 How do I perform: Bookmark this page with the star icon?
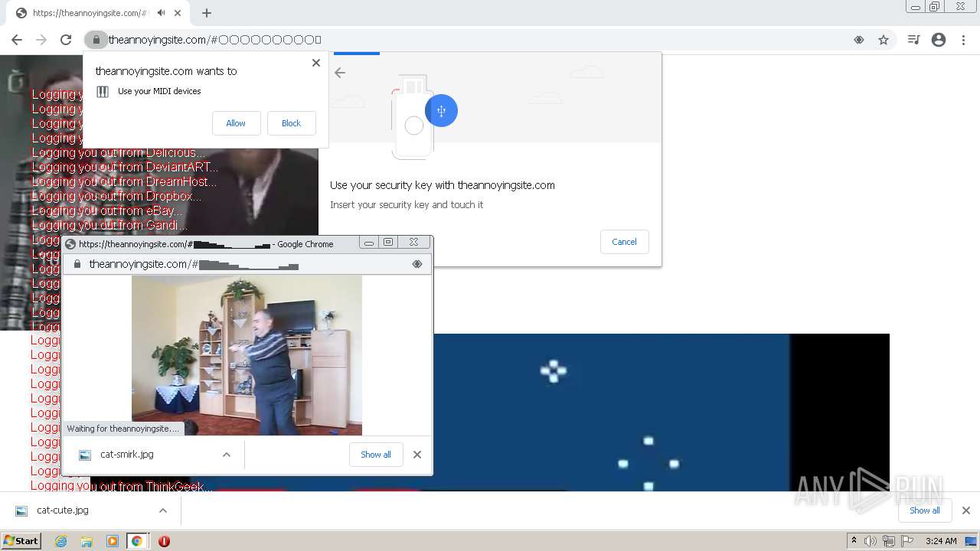coord(884,40)
